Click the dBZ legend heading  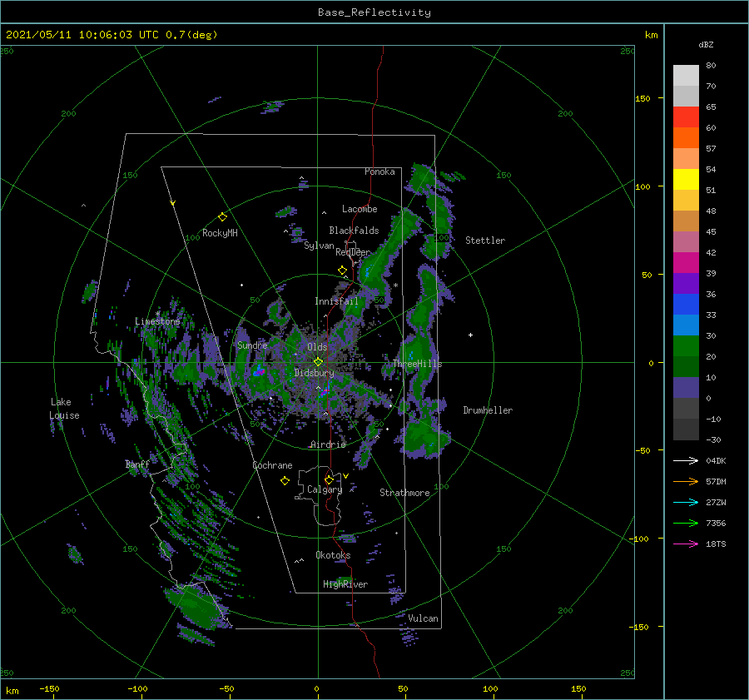(x=706, y=45)
